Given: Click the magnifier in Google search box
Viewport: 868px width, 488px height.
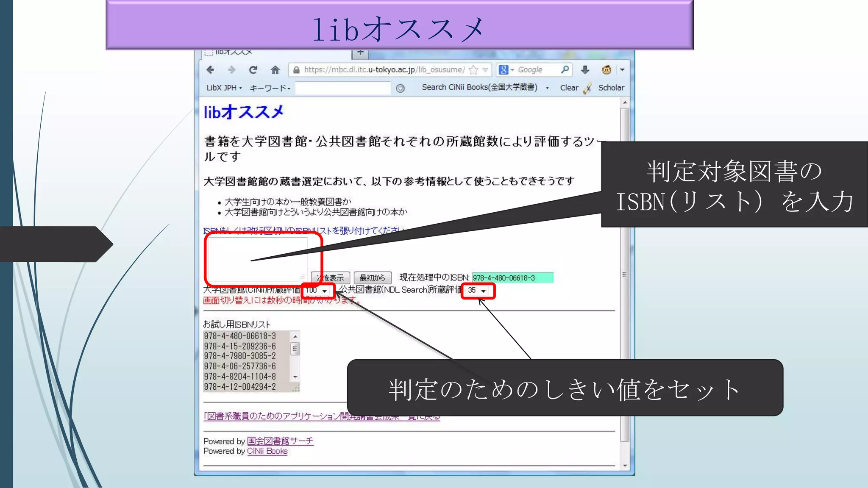Looking at the screenshot, I should pos(565,69).
